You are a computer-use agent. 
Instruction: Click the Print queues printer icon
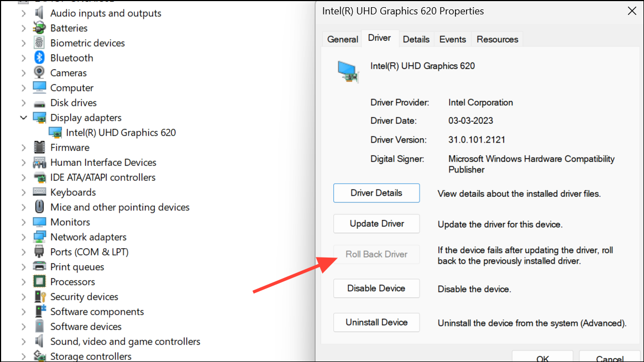39,267
